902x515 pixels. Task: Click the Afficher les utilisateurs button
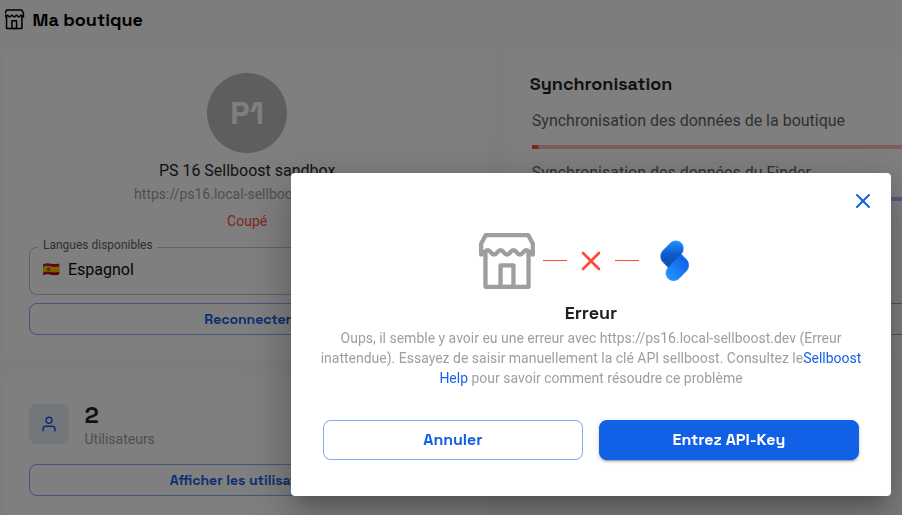click(x=161, y=480)
